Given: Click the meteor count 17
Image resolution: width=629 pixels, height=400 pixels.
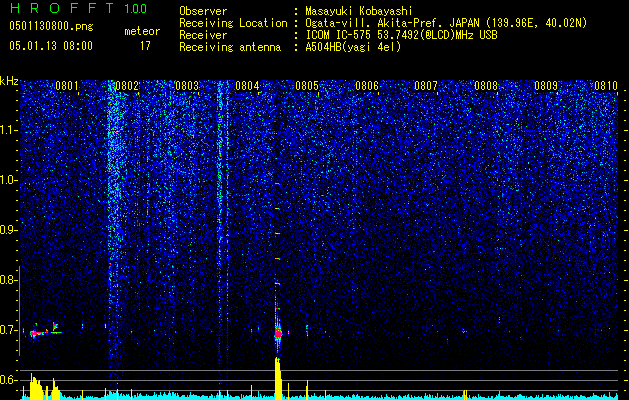Looking at the screenshot, I should 145,46.
